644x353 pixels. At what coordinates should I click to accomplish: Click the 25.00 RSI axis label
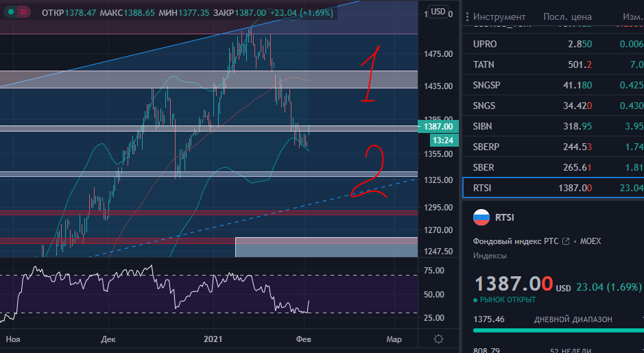pos(433,318)
